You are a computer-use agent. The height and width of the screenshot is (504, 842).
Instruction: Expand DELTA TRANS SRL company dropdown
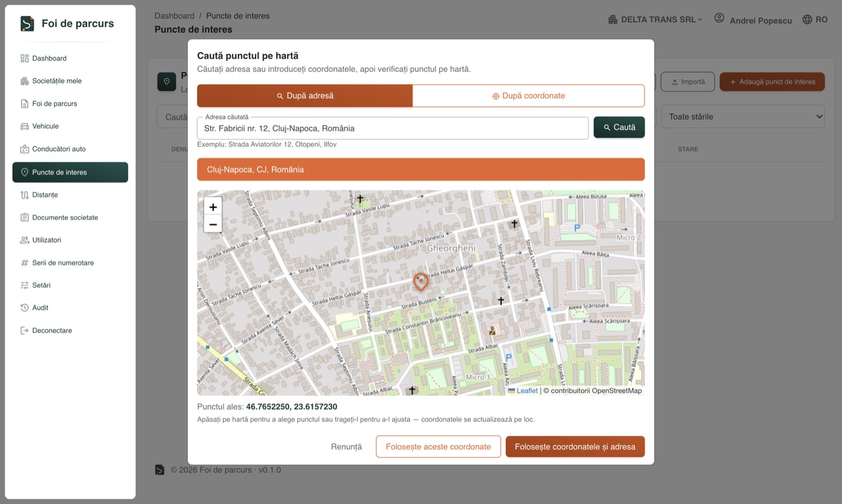click(655, 20)
